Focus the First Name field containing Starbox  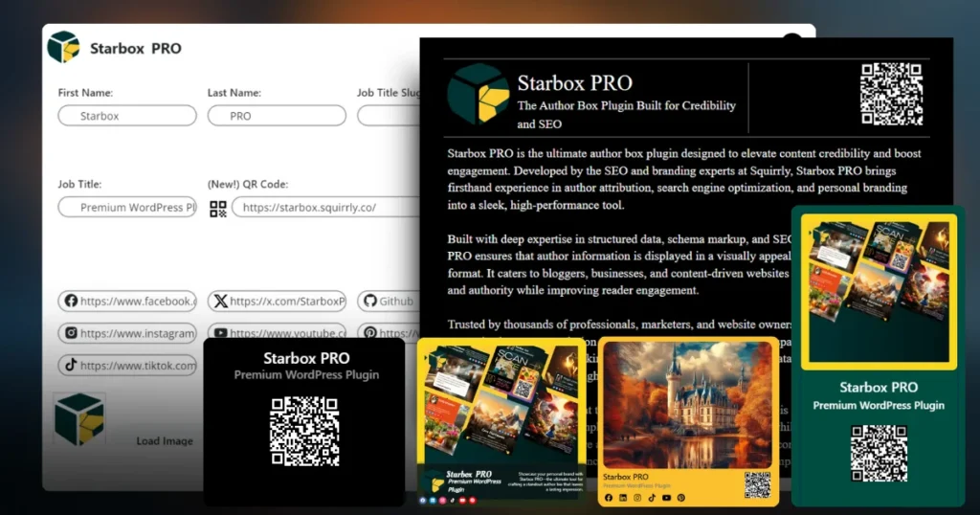point(127,116)
